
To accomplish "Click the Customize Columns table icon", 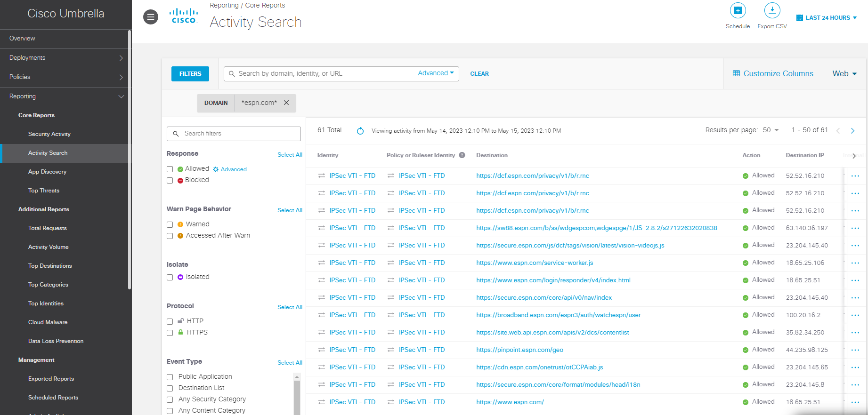I will tap(736, 73).
